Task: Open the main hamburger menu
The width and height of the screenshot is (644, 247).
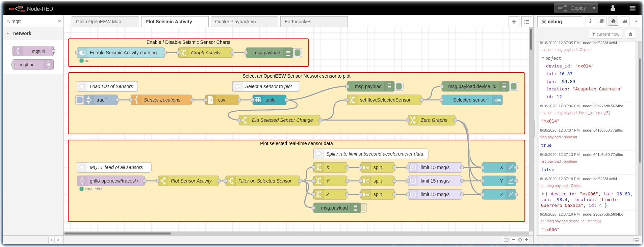Action: tap(632, 8)
